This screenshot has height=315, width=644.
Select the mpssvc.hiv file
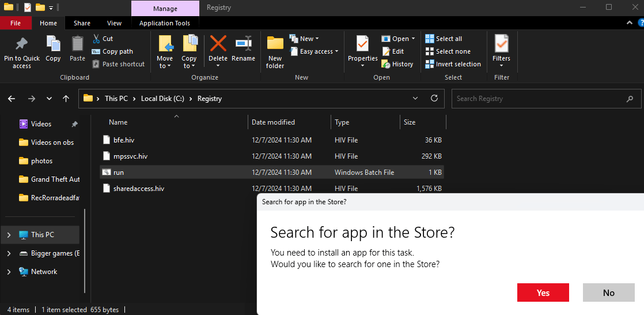pos(271,156)
